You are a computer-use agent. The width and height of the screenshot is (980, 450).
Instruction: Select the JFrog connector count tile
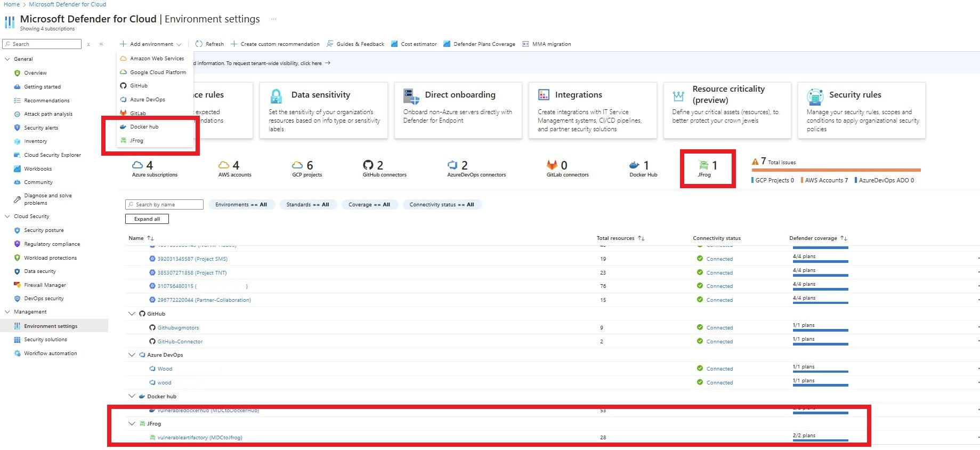[708, 168]
